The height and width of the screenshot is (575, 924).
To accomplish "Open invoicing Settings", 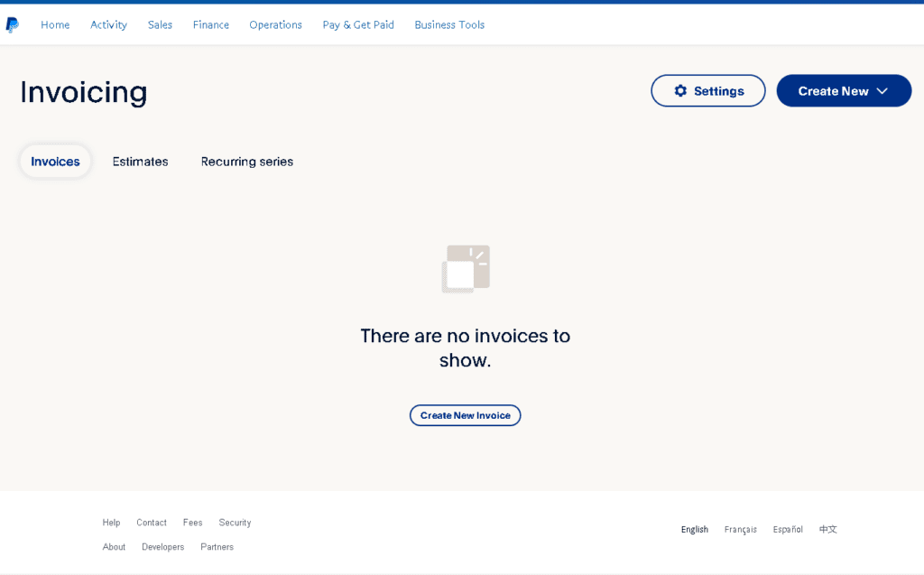I will (x=707, y=91).
